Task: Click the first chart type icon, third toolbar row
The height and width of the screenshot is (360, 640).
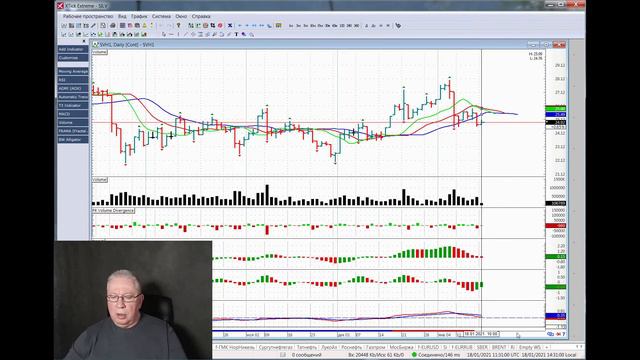Action: tap(64, 35)
